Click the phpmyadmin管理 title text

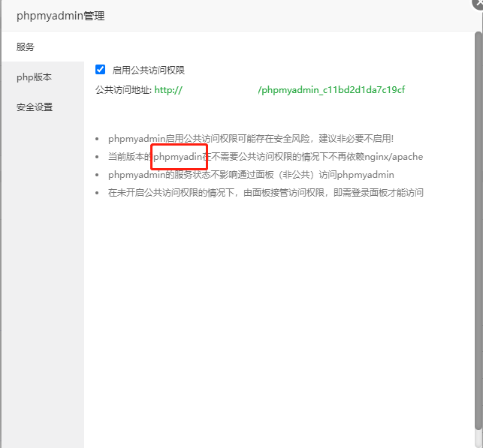click(60, 16)
